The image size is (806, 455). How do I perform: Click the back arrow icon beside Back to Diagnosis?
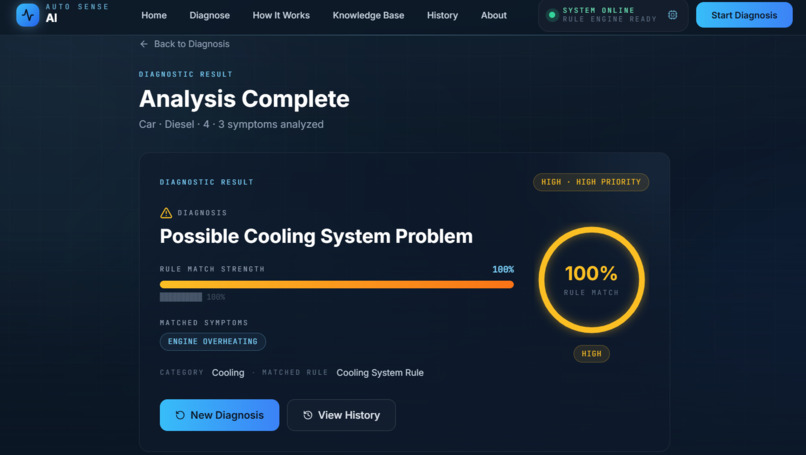(144, 44)
